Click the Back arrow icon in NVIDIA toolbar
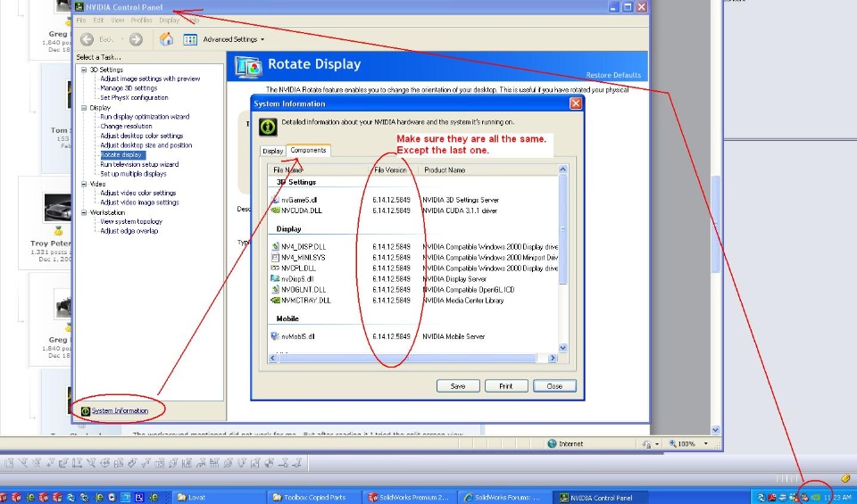This screenshot has width=857, height=504. pos(87,39)
